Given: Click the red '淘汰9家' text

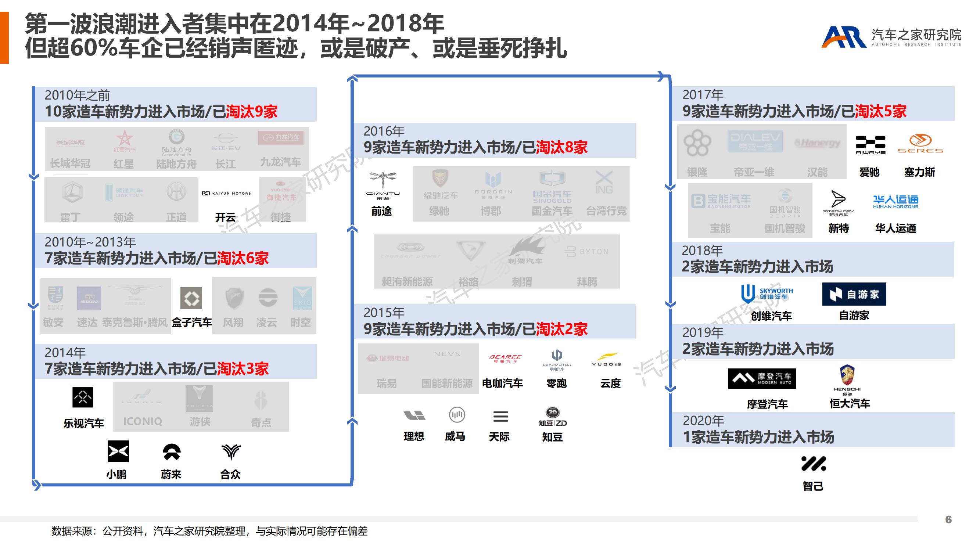Looking at the screenshot, I should pos(251,112).
